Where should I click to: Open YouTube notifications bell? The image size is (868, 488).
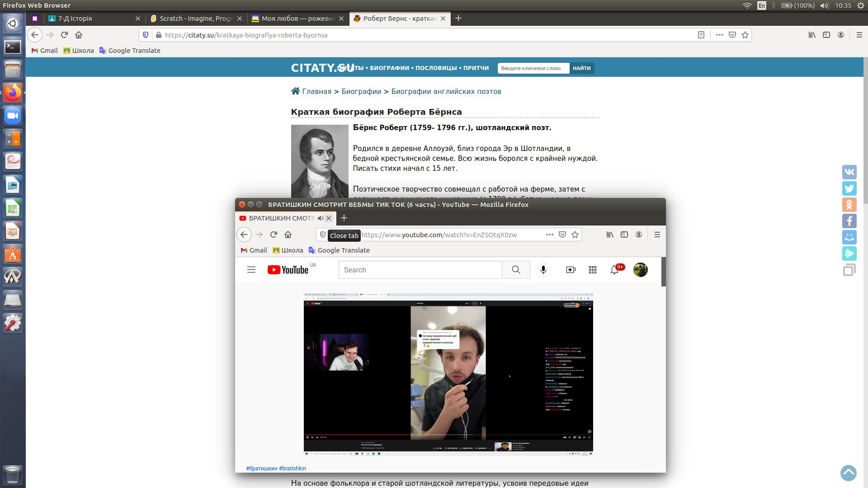click(614, 270)
